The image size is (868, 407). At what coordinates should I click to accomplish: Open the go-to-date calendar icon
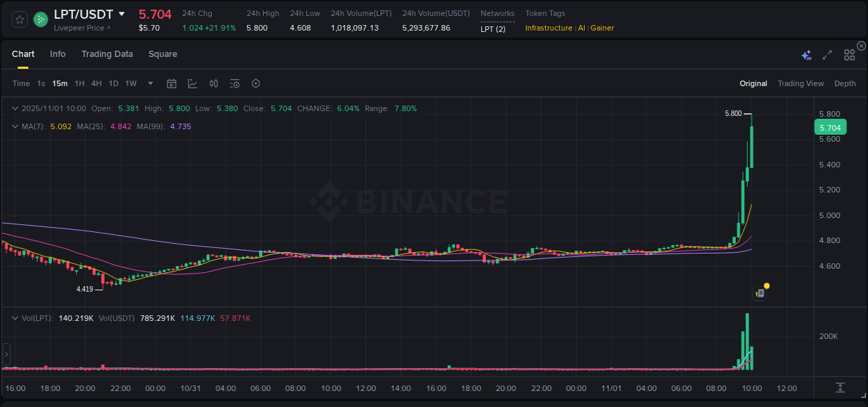click(x=172, y=83)
